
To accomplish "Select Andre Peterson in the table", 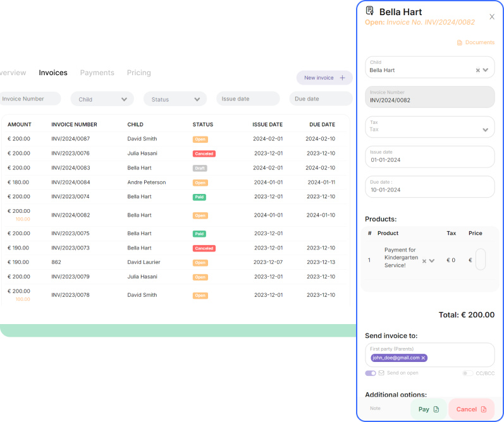I will coord(147,183).
